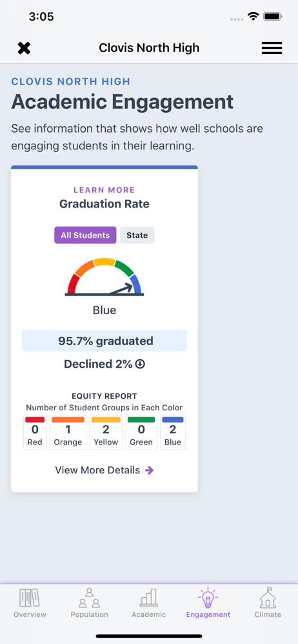Tap the graduation rate gauge dial
298x644 pixels.
pos(104,277)
